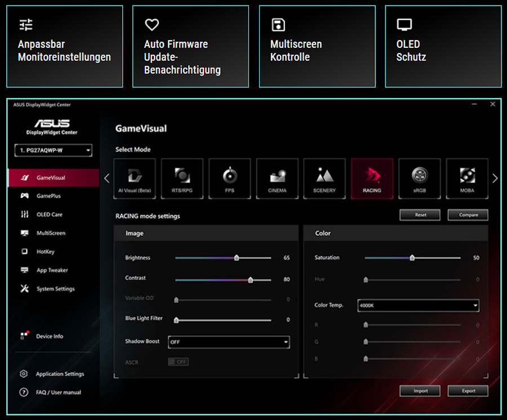Click the monitor icon on OLED Schutz card
507x420 pixels.
pos(404,25)
